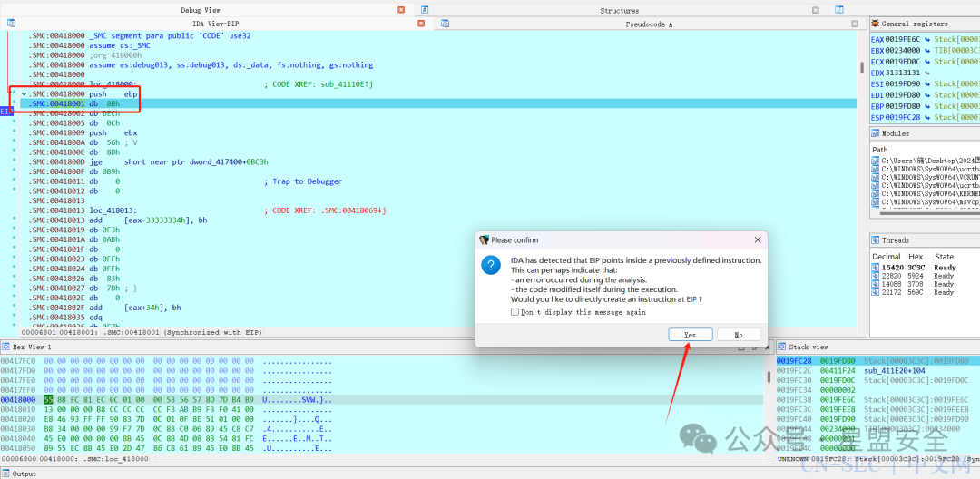Toggle breakpoint dot at 0041800D jge line
980x479 pixels.
[x=14, y=161]
